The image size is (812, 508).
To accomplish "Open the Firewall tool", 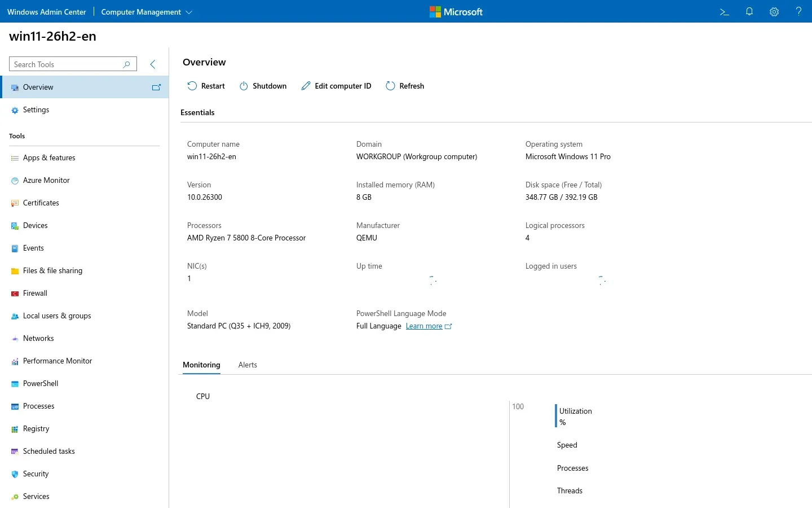I will click(x=85, y=294).
